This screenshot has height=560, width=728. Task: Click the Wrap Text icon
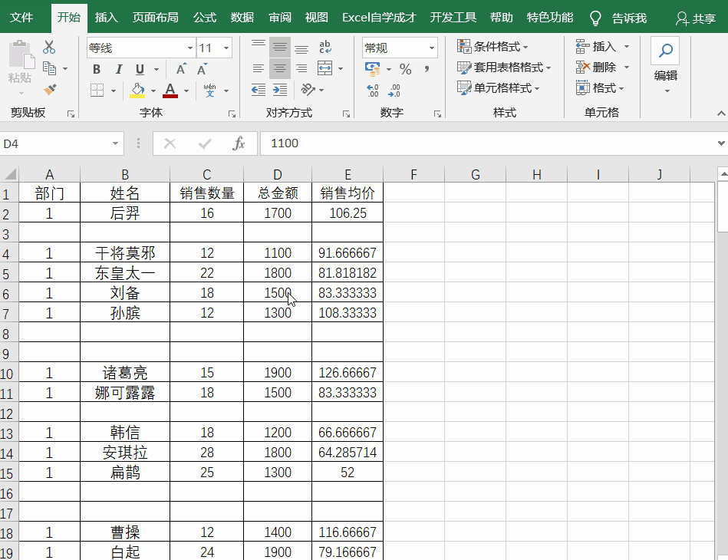[x=325, y=47]
